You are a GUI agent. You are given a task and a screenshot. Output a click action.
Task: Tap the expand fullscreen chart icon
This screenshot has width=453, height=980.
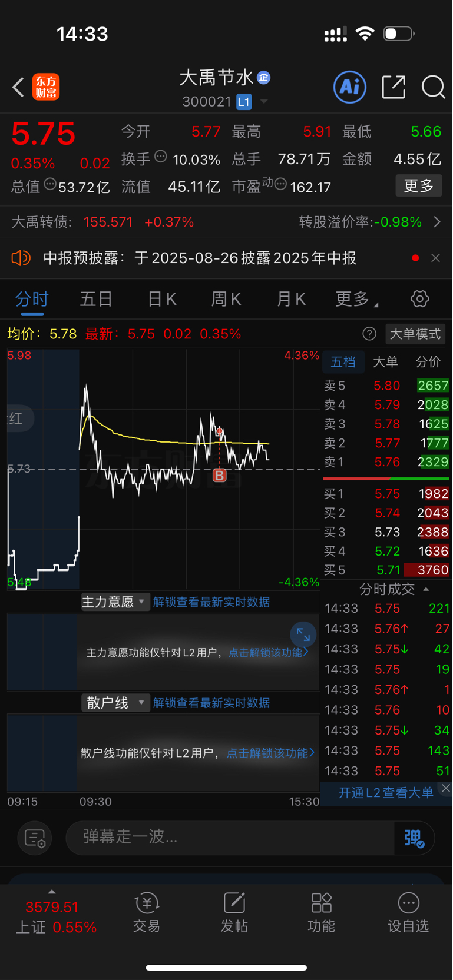coord(303,634)
